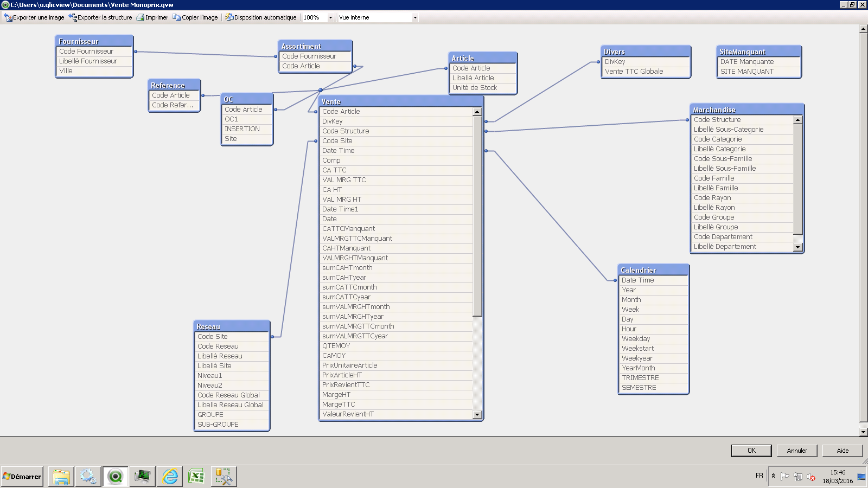Image resolution: width=868 pixels, height=488 pixels.
Task: Click Code Reseau Global in Reseau
Action: (232, 395)
